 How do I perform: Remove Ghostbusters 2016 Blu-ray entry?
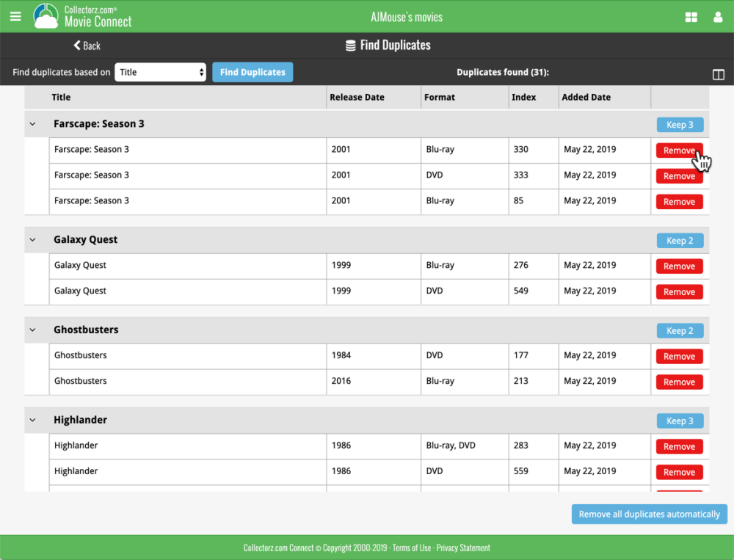pos(679,382)
